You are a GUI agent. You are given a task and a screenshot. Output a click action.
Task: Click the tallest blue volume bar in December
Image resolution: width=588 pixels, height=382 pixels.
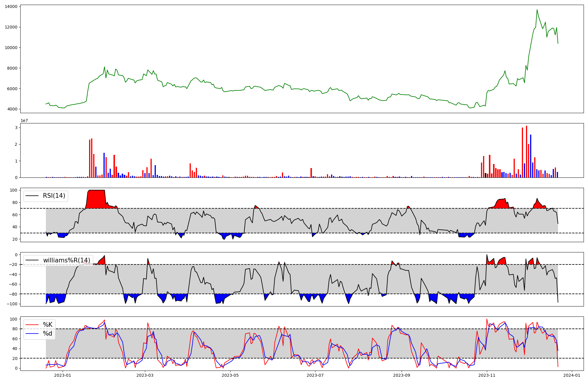pyautogui.click(x=531, y=156)
